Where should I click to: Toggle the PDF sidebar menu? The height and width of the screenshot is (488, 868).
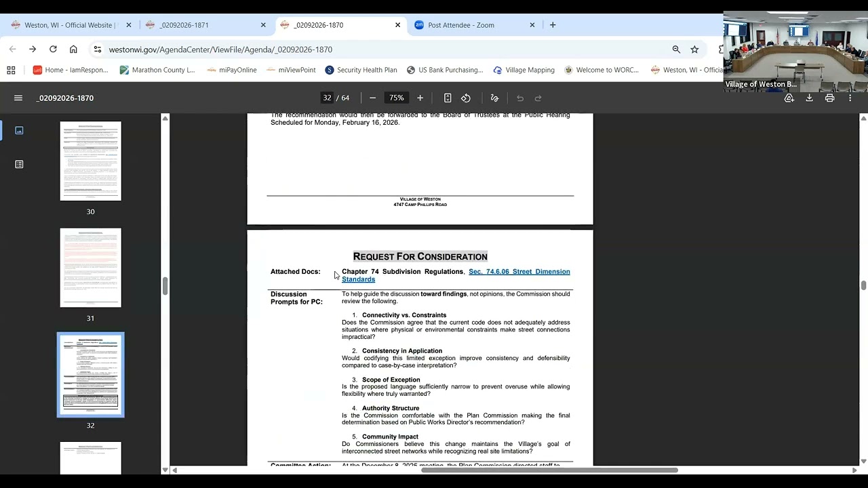click(18, 98)
